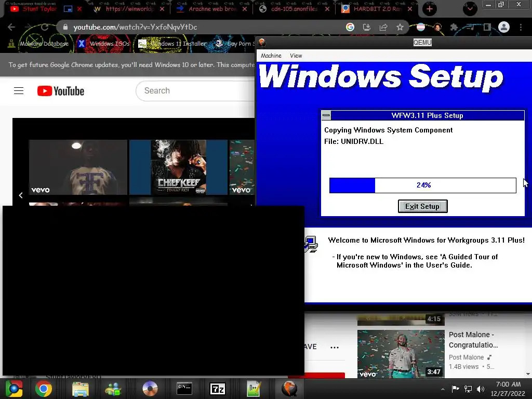Open Chrome Canary from the taskbar

(x=14, y=389)
